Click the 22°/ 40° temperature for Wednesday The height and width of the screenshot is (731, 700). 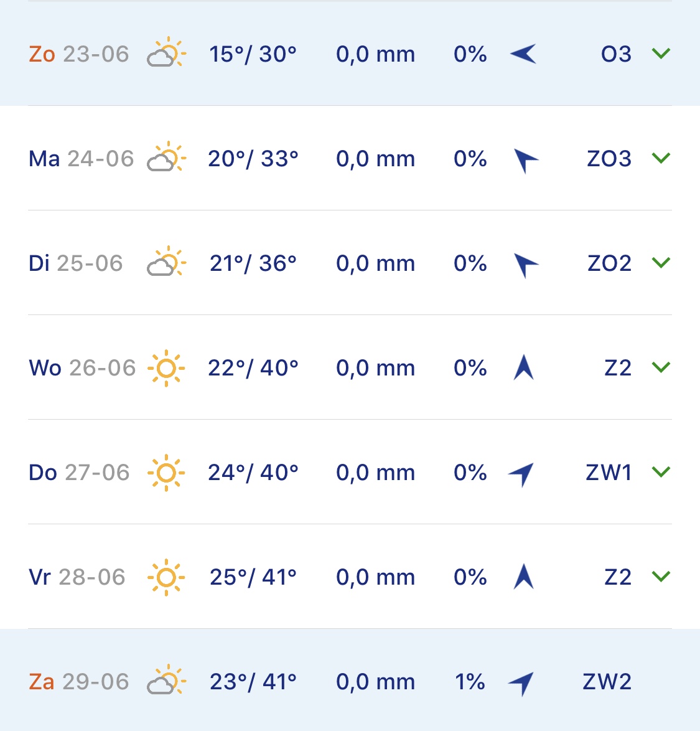coord(253,368)
